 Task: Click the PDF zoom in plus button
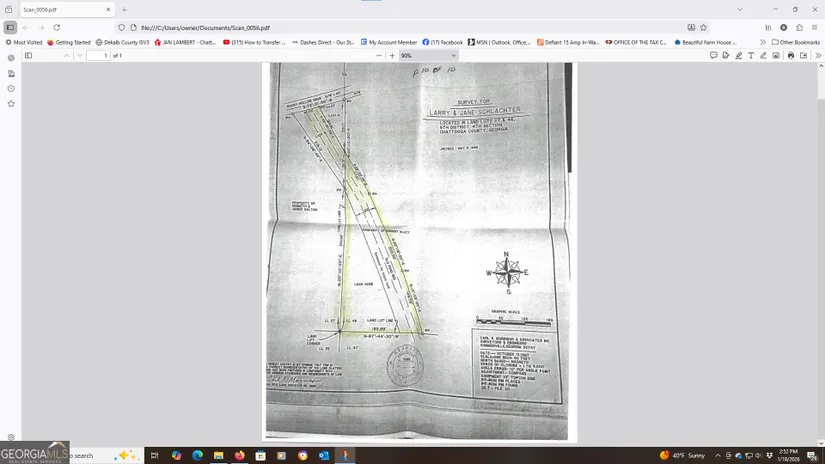coord(391,56)
